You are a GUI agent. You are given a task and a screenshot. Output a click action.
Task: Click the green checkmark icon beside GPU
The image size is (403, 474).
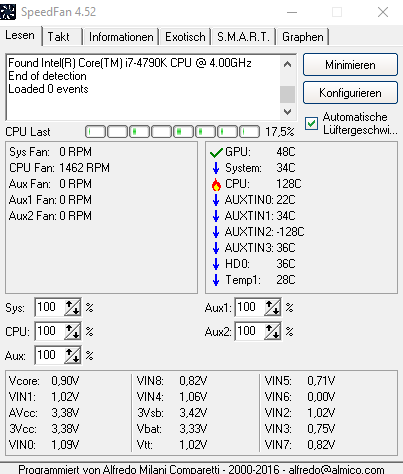point(216,153)
